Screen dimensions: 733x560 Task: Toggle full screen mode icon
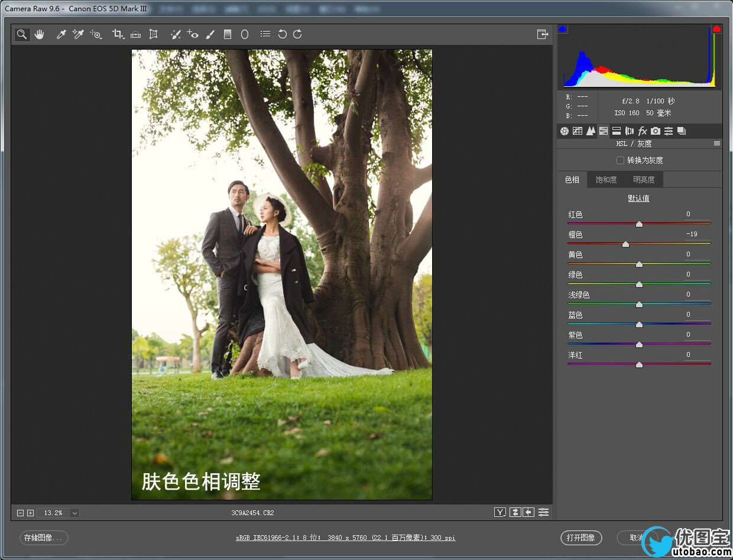pyautogui.click(x=543, y=34)
